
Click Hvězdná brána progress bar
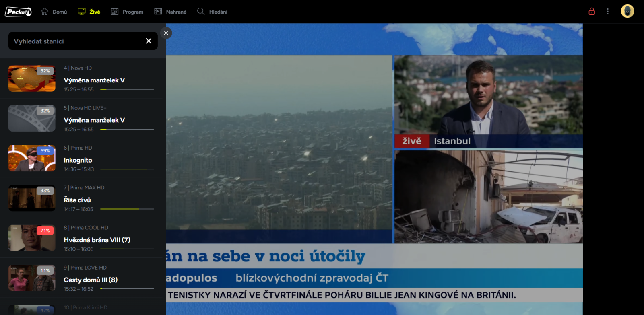tap(127, 249)
